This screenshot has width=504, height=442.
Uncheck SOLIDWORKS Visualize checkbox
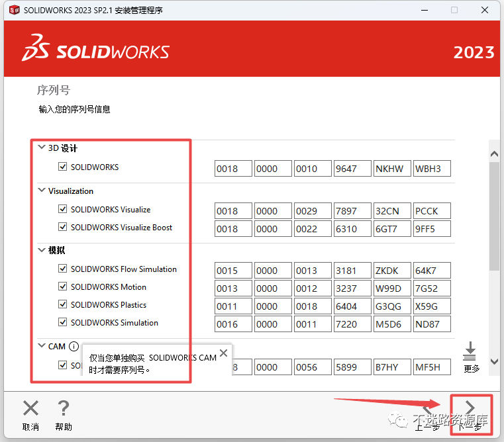[62, 209]
